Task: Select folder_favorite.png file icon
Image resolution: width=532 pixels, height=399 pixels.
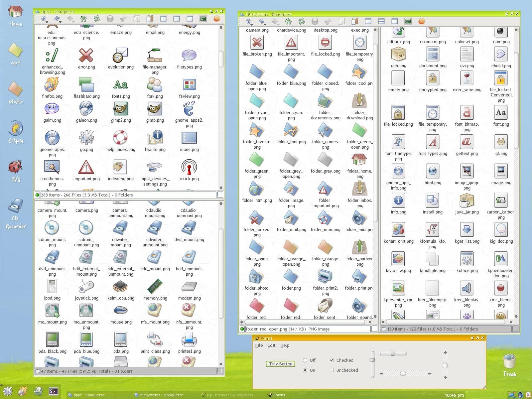Action: (x=257, y=130)
